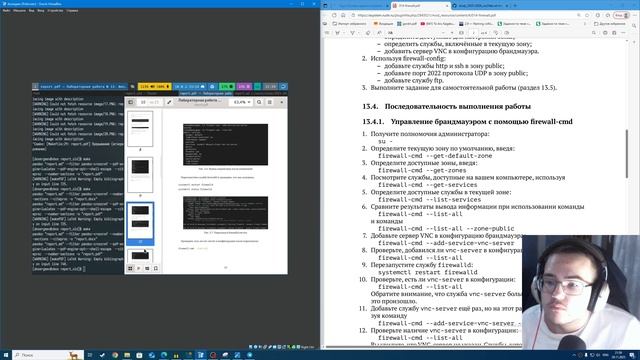Viewport: 640px width, 360px height.
Task: Click the rightmost power icon in status bar
Action: 284,87
